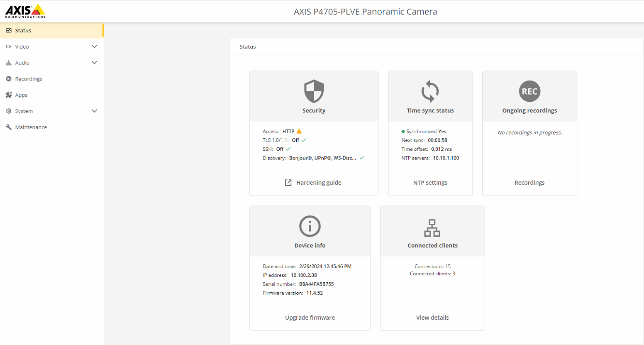This screenshot has height=345, width=644.
Task: Click the Device info circle icon
Action: pos(310,226)
